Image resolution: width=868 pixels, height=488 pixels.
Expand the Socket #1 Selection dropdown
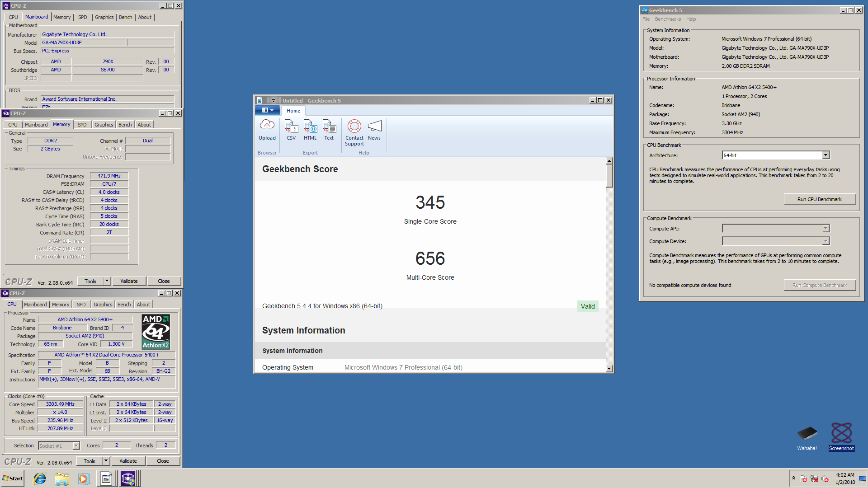click(76, 446)
